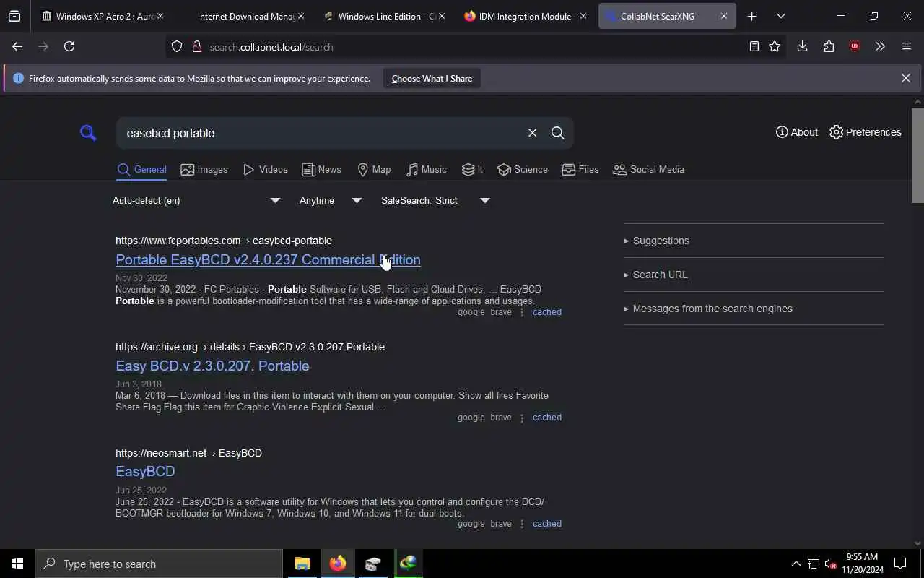Expand Messages from the search engines
924x578 pixels.
tap(707, 309)
